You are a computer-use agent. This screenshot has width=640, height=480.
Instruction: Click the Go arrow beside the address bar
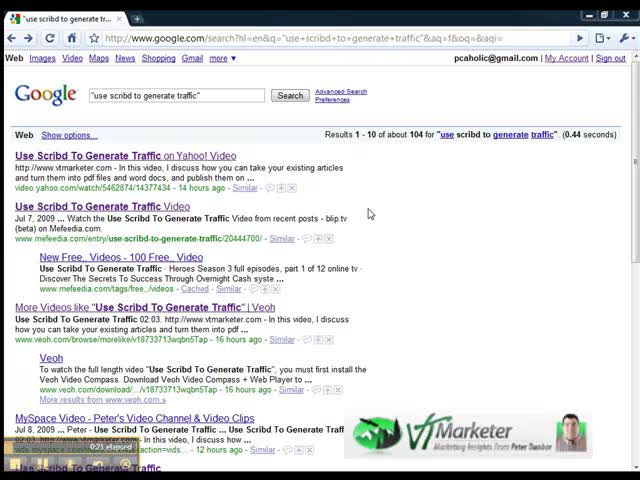tap(580, 38)
